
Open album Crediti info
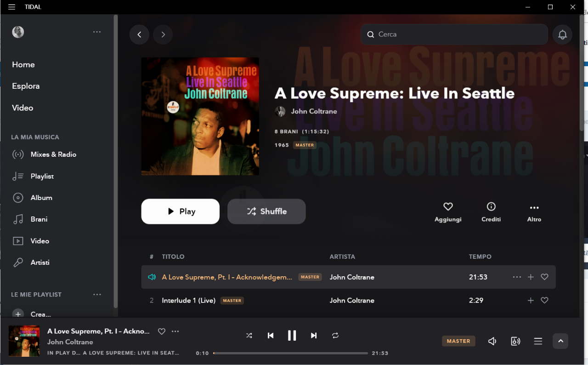tap(491, 212)
